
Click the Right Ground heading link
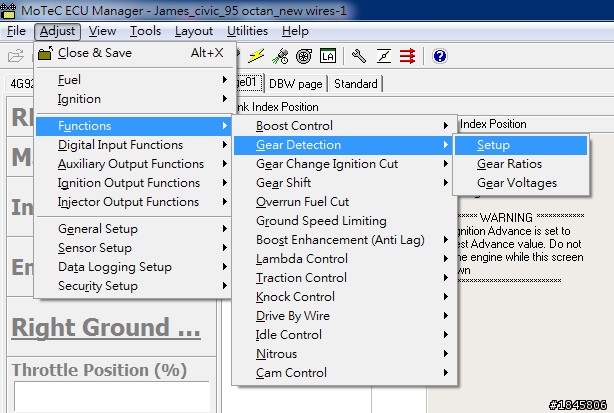pyautogui.click(x=106, y=327)
